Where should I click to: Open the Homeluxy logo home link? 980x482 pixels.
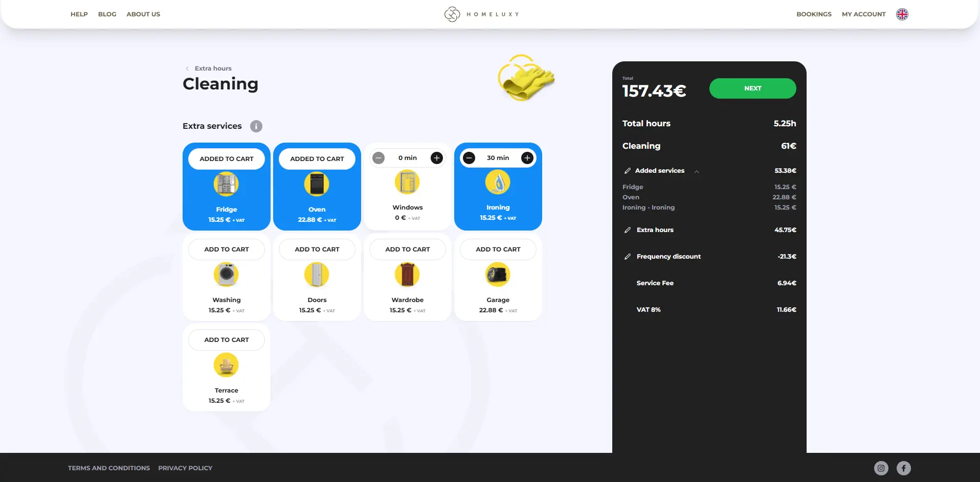point(481,14)
